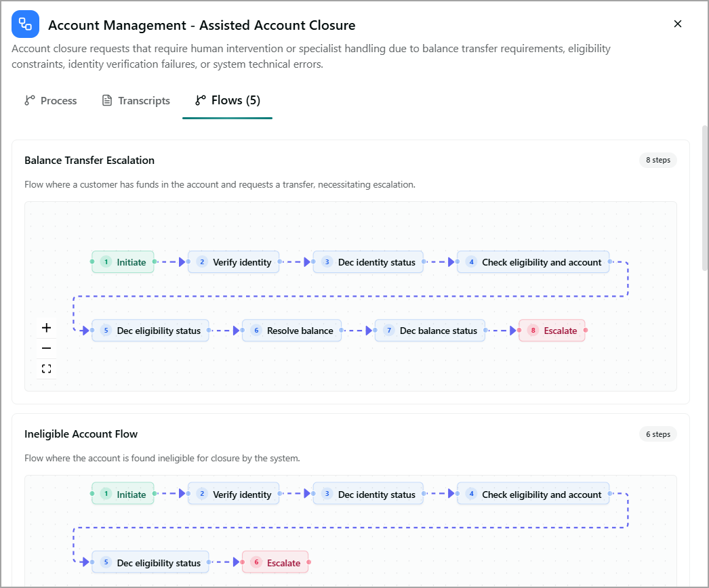The width and height of the screenshot is (709, 588).
Task: Zoom out with the minus button
Action: click(x=46, y=348)
